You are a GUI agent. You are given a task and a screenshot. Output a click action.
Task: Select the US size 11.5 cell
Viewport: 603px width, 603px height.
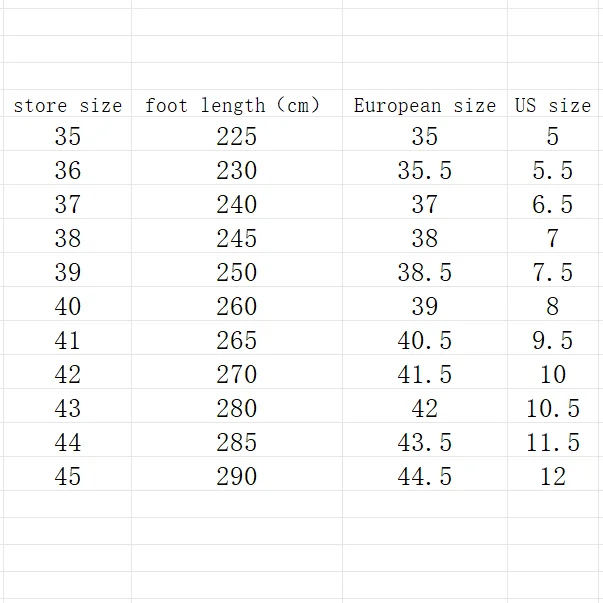[x=552, y=443]
